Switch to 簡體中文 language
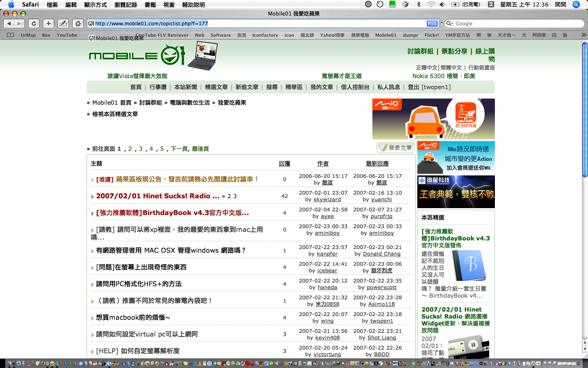The height and width of the screenshot is (368, 588). (451, 67)
